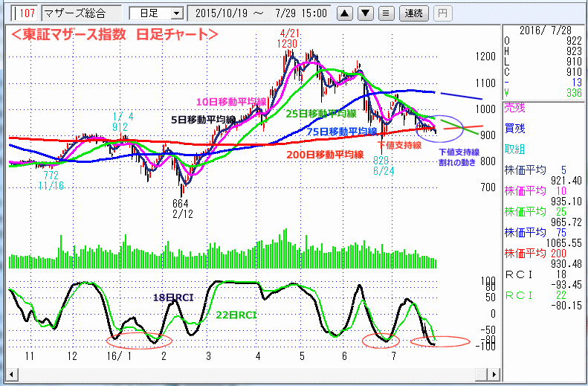This screenshot has width=588, height=386.
Task: Click the volume value 336
Action: point(574,92)
